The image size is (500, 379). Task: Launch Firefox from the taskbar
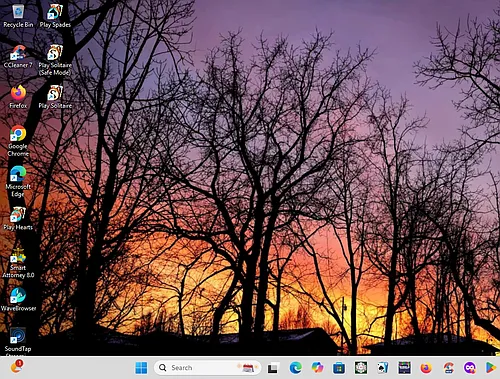click(426, 368)
